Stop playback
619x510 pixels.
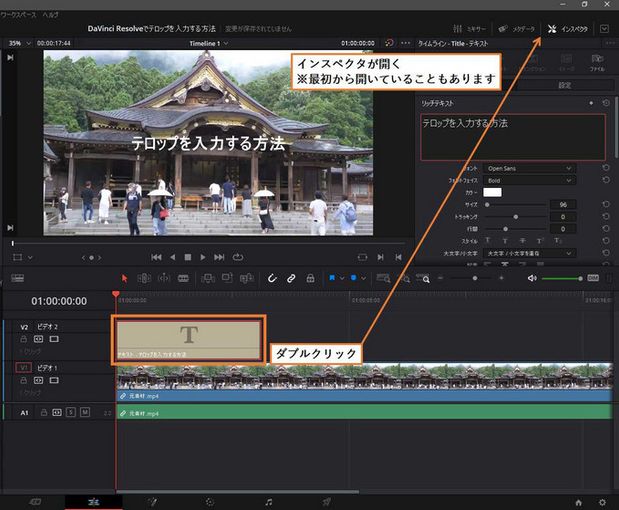[188, 257]
